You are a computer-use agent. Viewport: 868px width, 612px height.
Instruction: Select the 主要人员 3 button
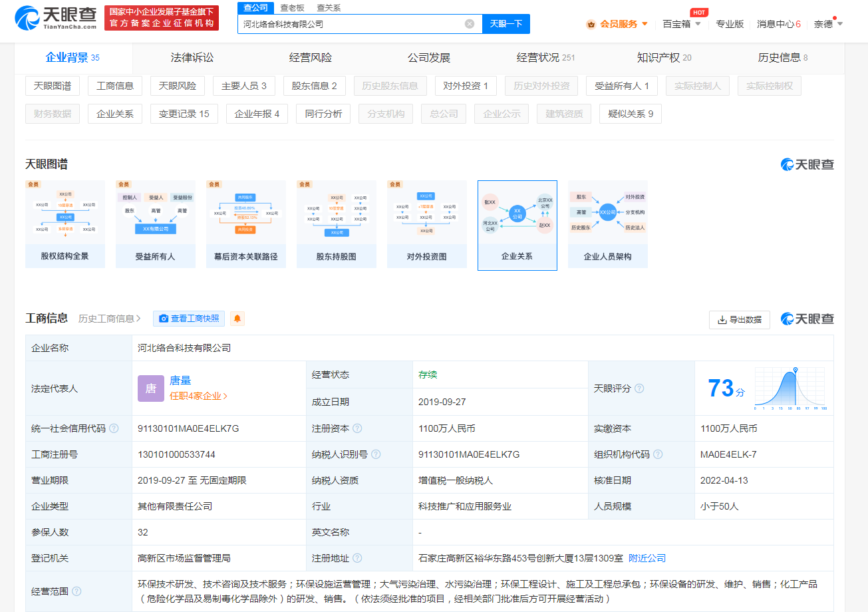(244, 86)
